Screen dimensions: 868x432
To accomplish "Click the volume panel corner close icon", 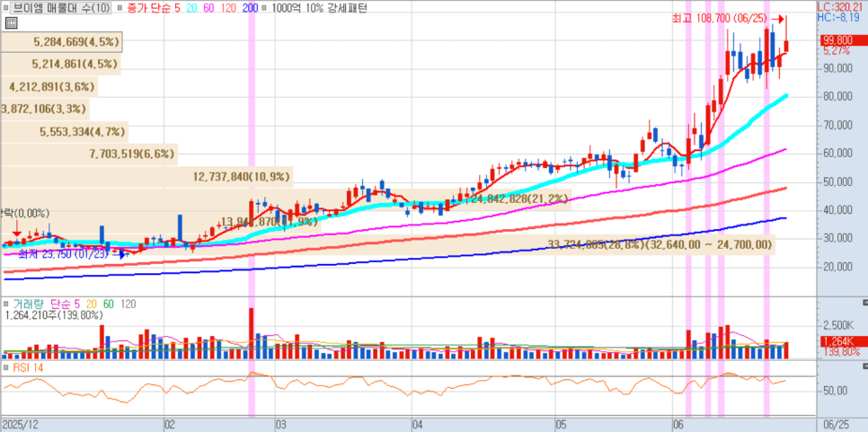I will point(864,304).
